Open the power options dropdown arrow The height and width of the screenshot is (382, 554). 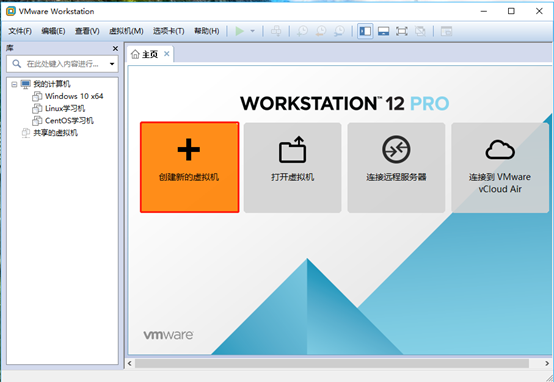pyautogui.click(x=253, y=31)
